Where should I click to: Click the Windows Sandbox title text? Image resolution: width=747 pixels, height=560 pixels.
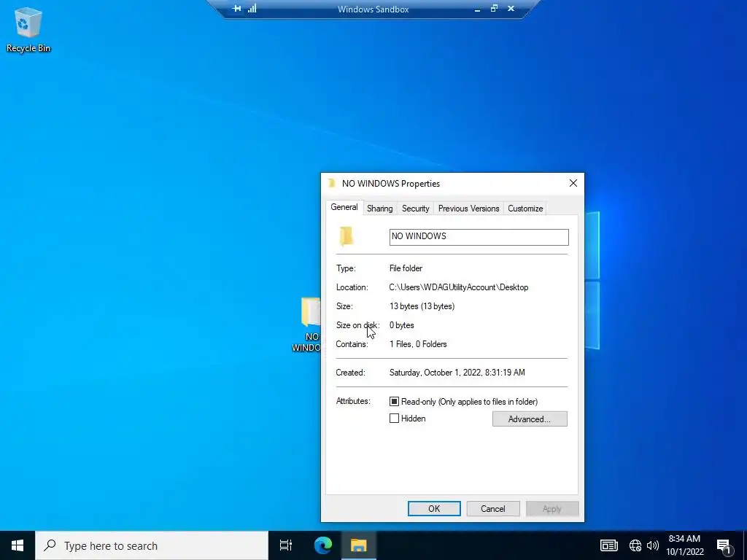(373, 9)
